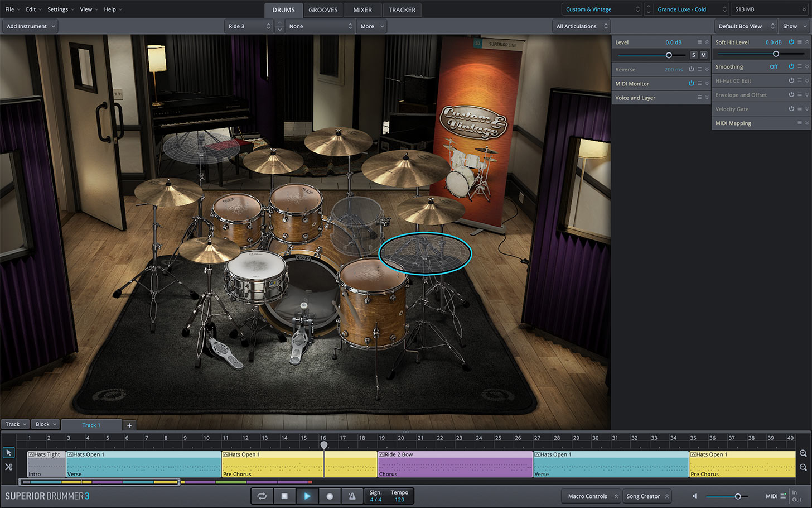
Task: Open the Envelope and Offset menu icon
Action: (x=800, y=94)
